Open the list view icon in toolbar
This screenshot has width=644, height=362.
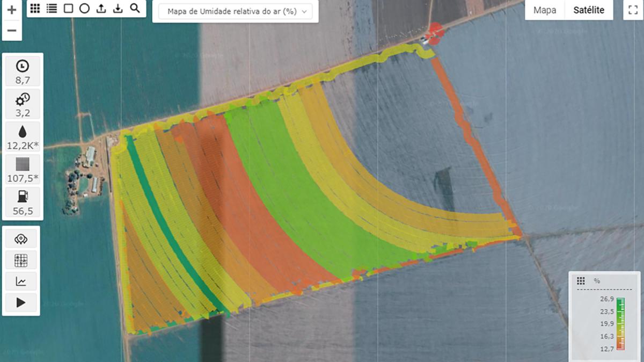point(52,9)
